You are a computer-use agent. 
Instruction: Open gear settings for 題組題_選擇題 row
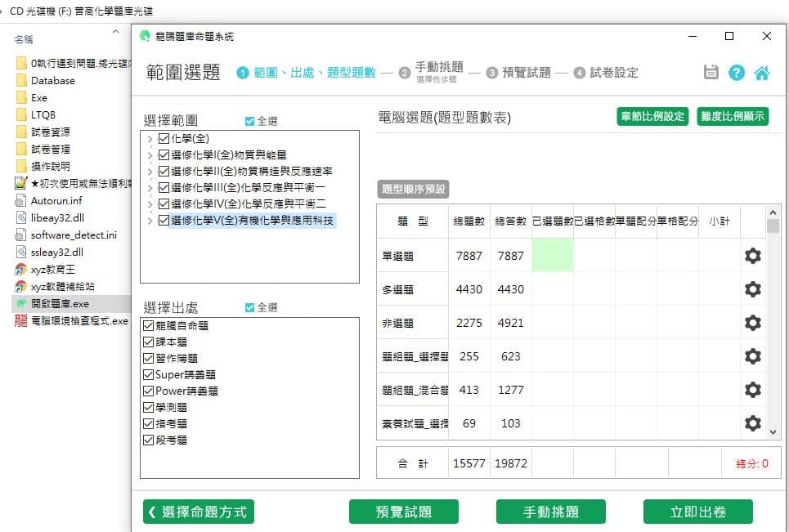click(753, 356)
